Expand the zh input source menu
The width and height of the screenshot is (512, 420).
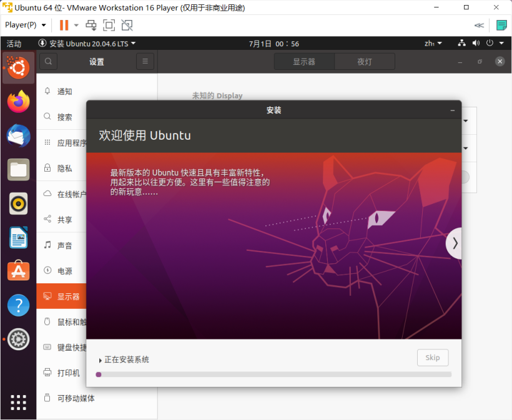[x=433, y=44]
